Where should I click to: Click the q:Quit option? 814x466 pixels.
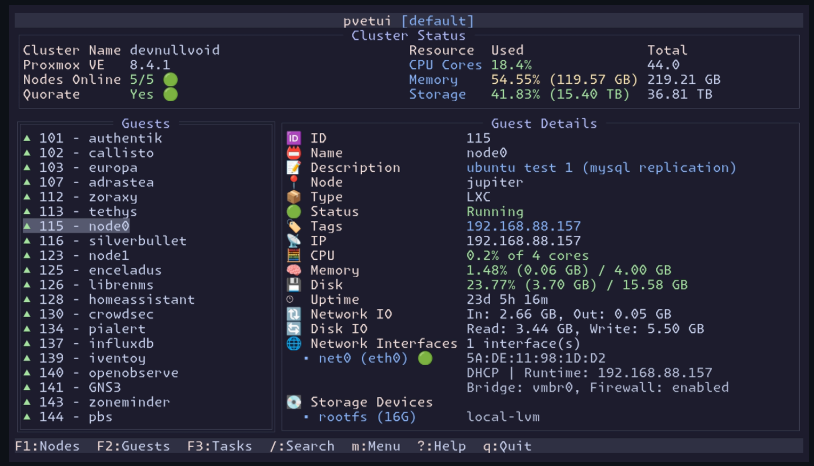tap(507, 446)
